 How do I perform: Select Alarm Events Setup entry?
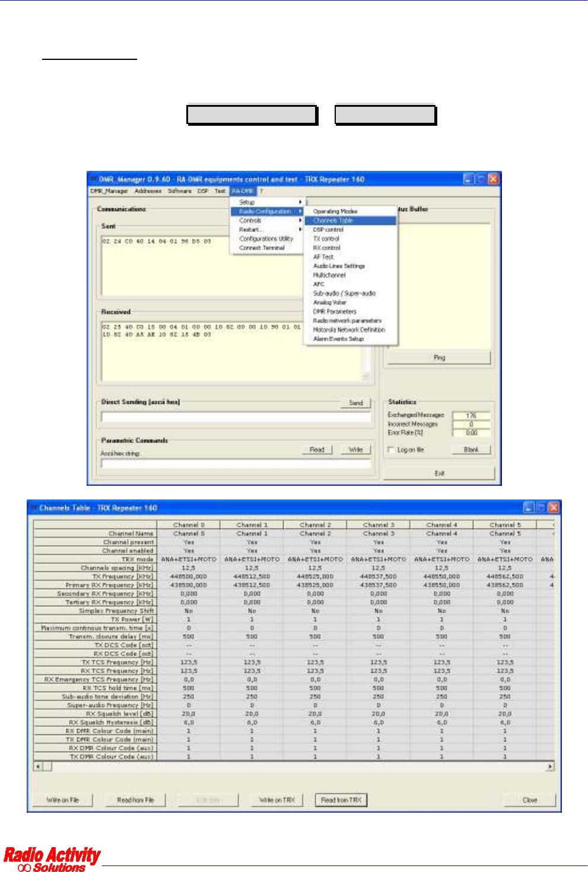coord(351,339)
